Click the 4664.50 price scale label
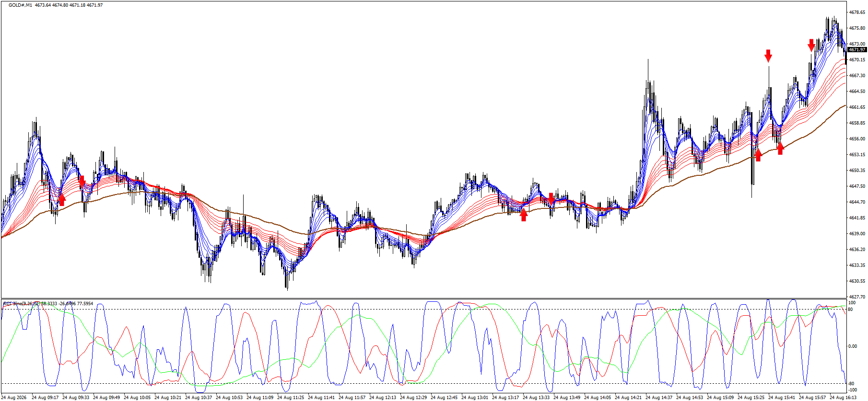 pyautogui.click(x=857, y=92)
